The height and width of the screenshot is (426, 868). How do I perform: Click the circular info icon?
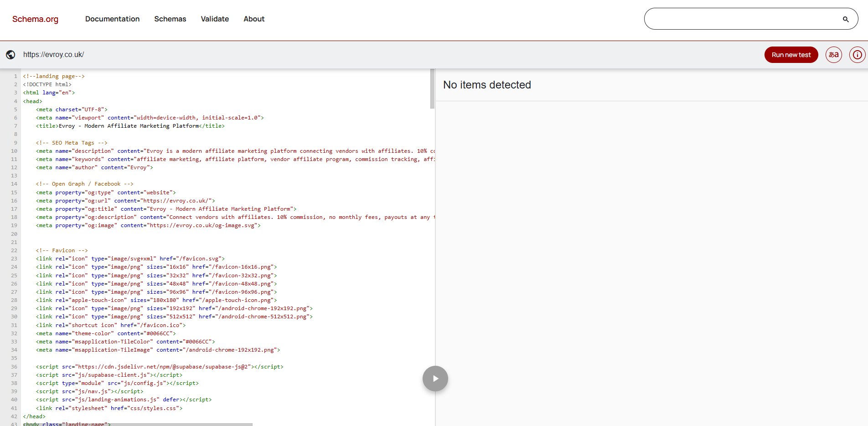coord(858,54)
